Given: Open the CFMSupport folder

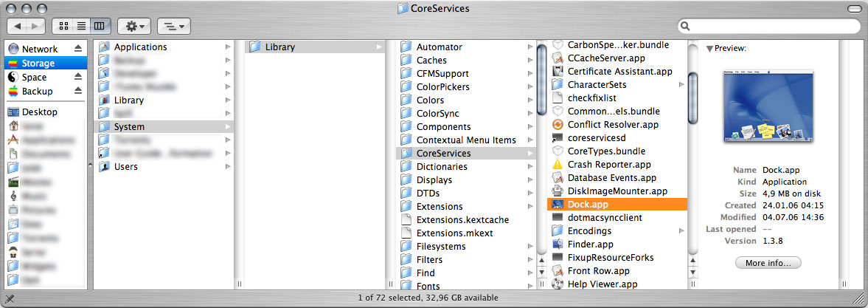Looking at the screenshot, I should pos(466,74).
